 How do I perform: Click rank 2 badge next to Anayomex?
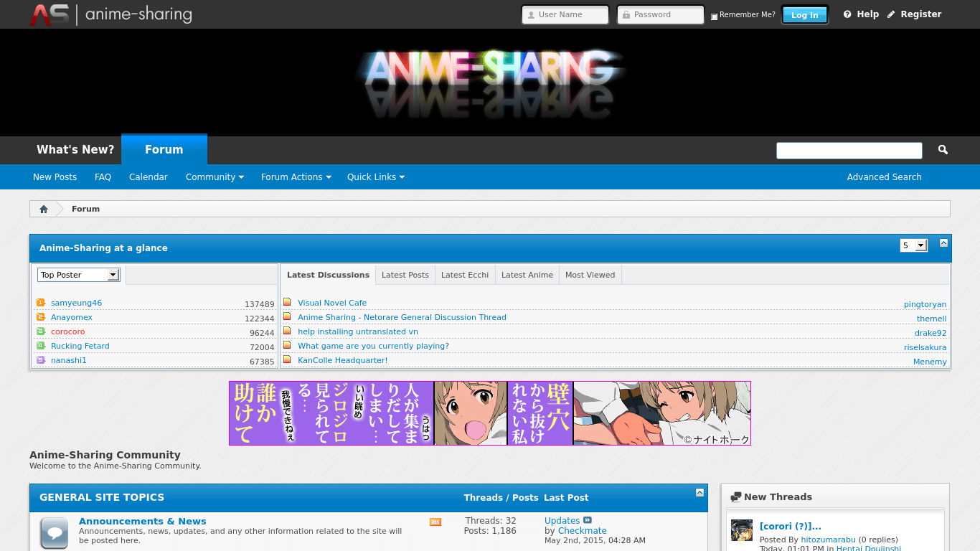(x=41, y=317)
